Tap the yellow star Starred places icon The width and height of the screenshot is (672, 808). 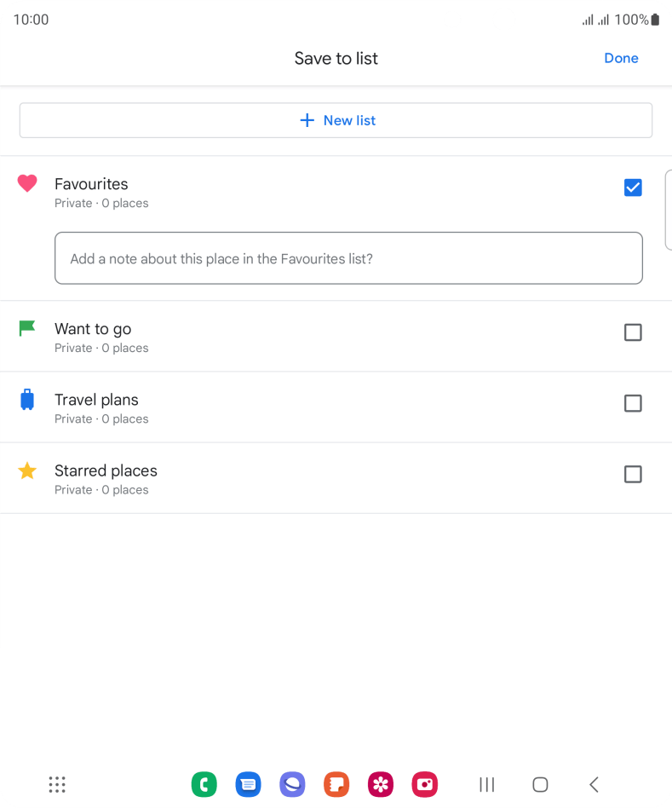pos(27,470)
